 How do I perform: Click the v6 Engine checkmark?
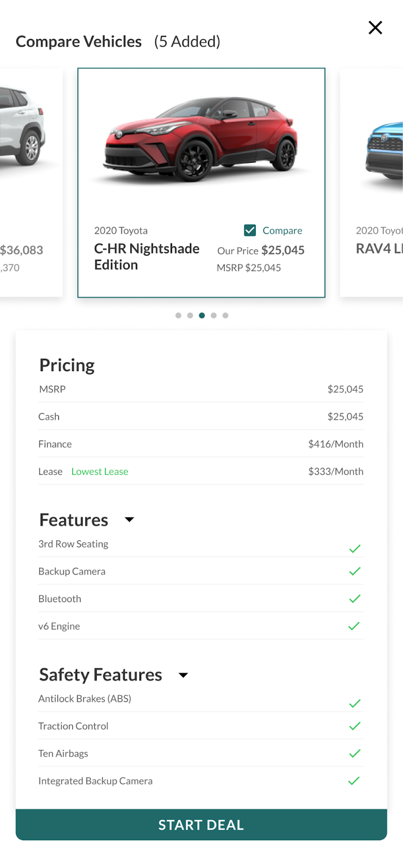[x=354, y=626]
